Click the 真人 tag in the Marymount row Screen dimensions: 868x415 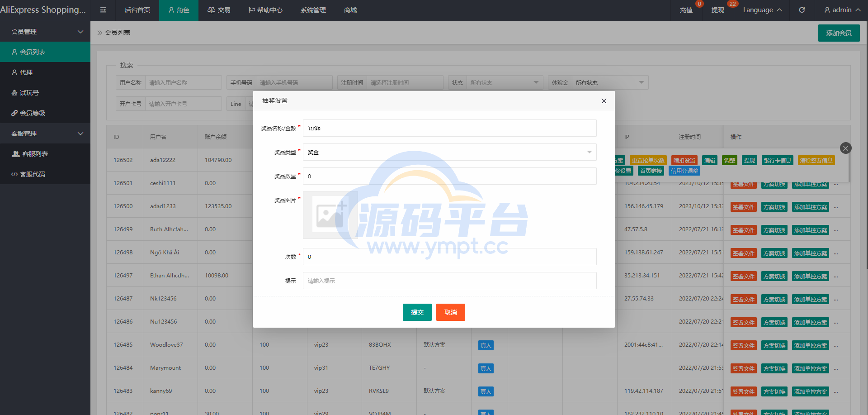(486, 368)
